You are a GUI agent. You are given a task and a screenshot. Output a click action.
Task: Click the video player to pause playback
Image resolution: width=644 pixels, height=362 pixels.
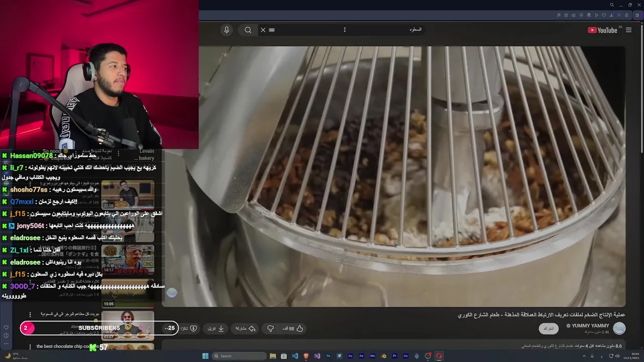tap(394, 176)
